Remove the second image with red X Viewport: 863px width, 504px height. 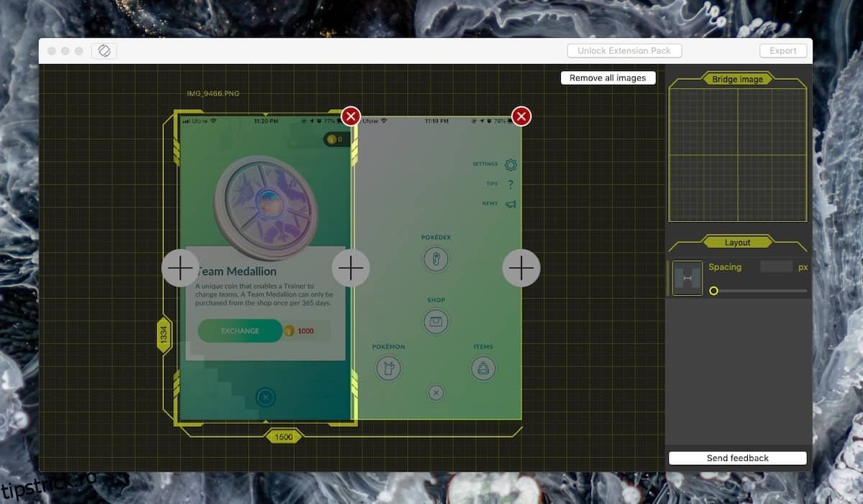tap(521, 116)
